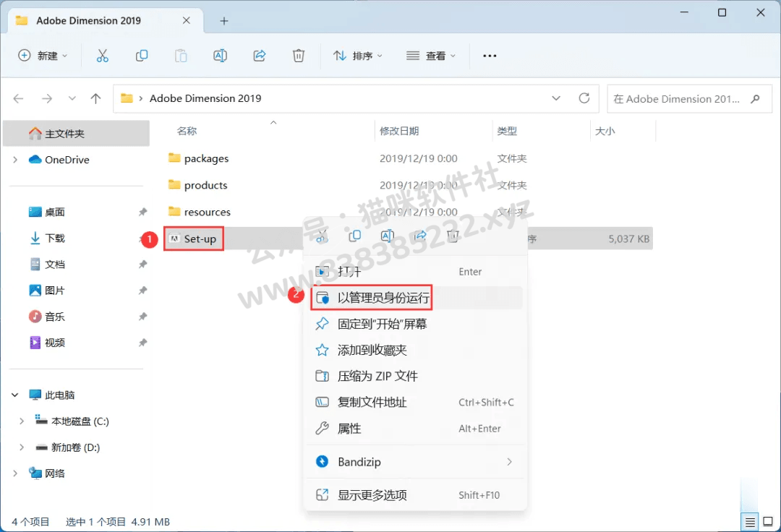Image resolution: width=781 pixels, height=532 pixels.
Task: Click Share icon in context menu top row
Action: pos(420,236)
